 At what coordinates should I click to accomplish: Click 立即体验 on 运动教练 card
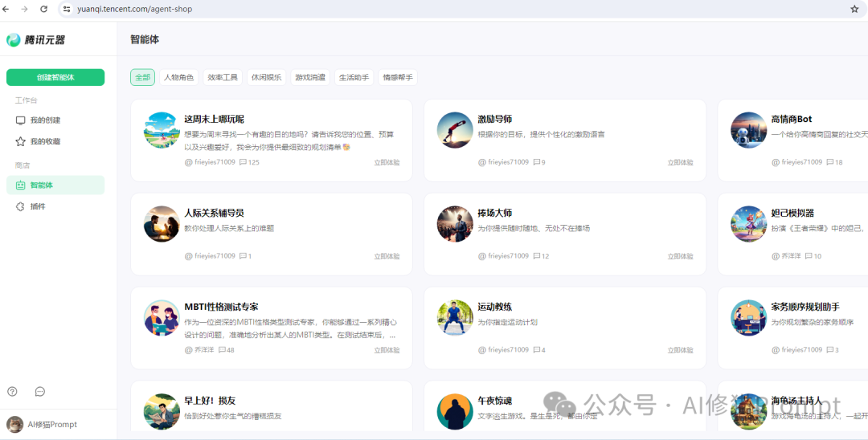[681, 350]
